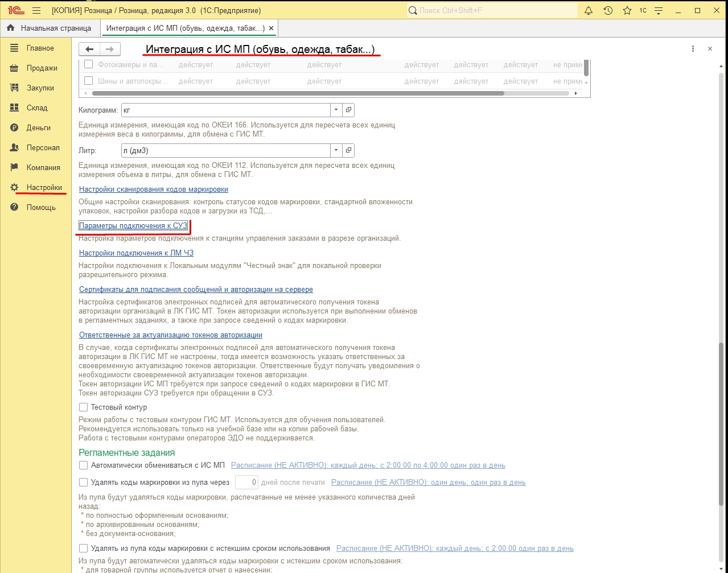Tick the Шины и автопокрышки row checkbox
Screen dimensions: 728x573
coord(88,81)
